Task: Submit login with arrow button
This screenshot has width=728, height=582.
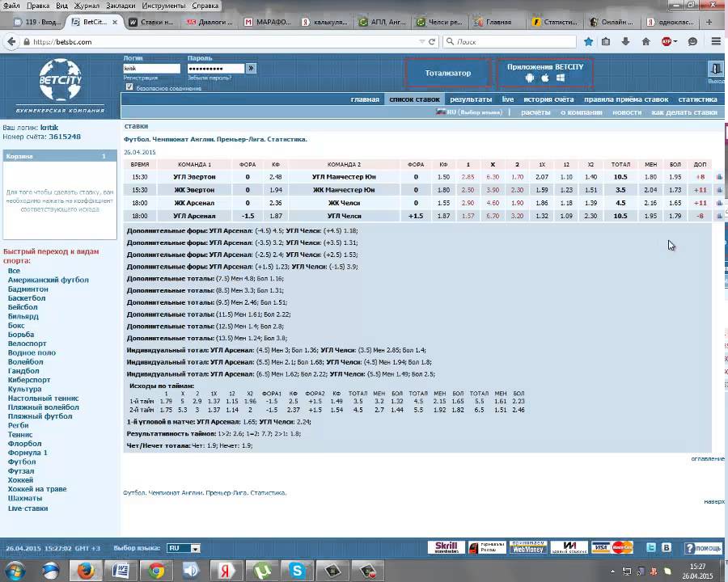Action: [251, 68]
